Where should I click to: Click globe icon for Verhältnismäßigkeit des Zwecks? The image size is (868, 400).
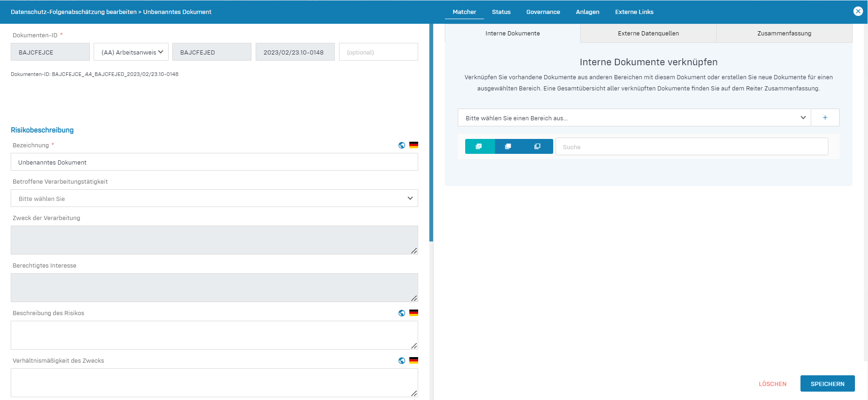tap(402, 361)
